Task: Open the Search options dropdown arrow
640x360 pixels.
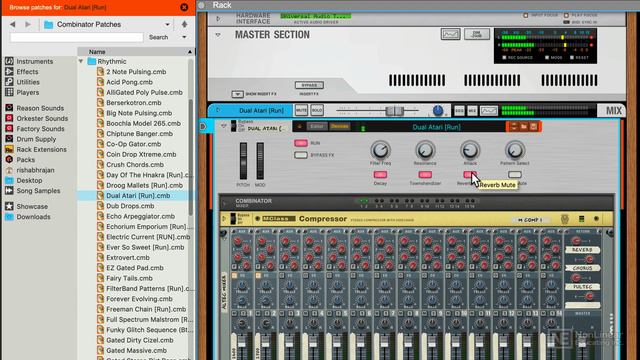Action: 184,37
